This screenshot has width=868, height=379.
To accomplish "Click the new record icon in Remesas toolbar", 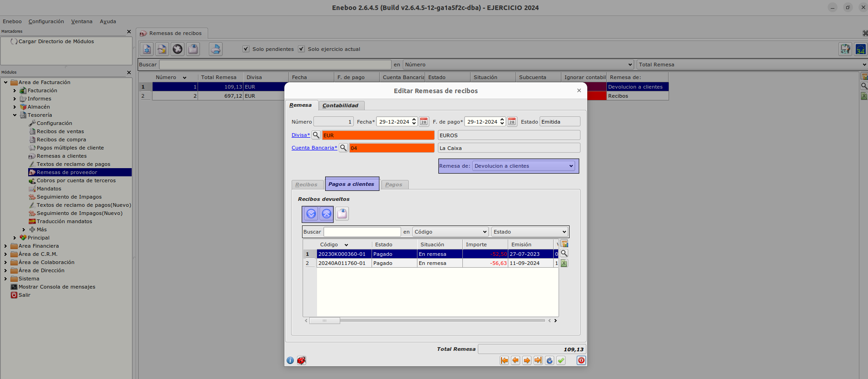I will coord(147,49).
